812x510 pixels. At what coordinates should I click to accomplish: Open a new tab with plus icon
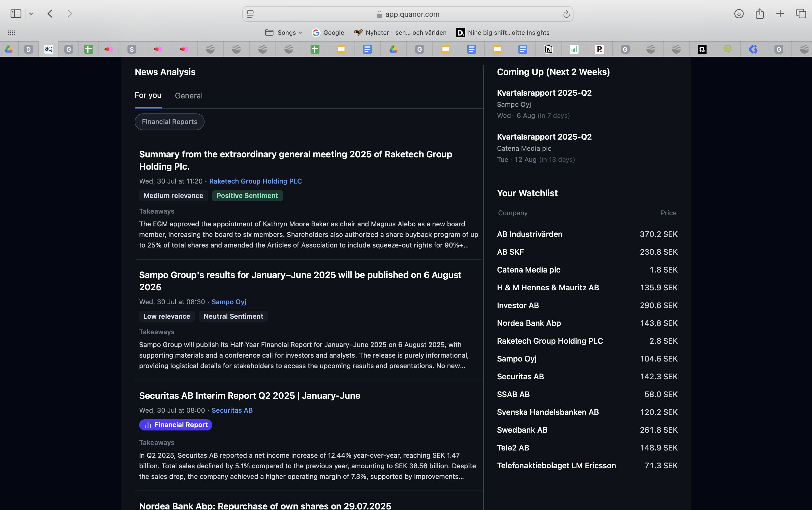(780, 14)
